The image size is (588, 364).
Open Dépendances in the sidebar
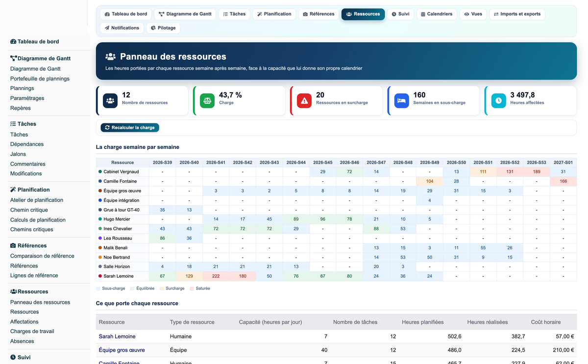(x=27, y=144)
